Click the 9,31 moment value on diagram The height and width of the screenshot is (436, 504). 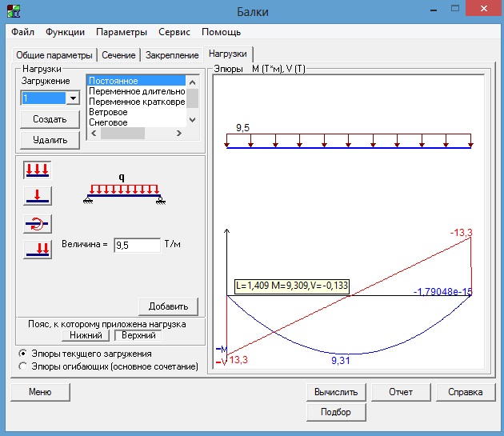[340, 361]
